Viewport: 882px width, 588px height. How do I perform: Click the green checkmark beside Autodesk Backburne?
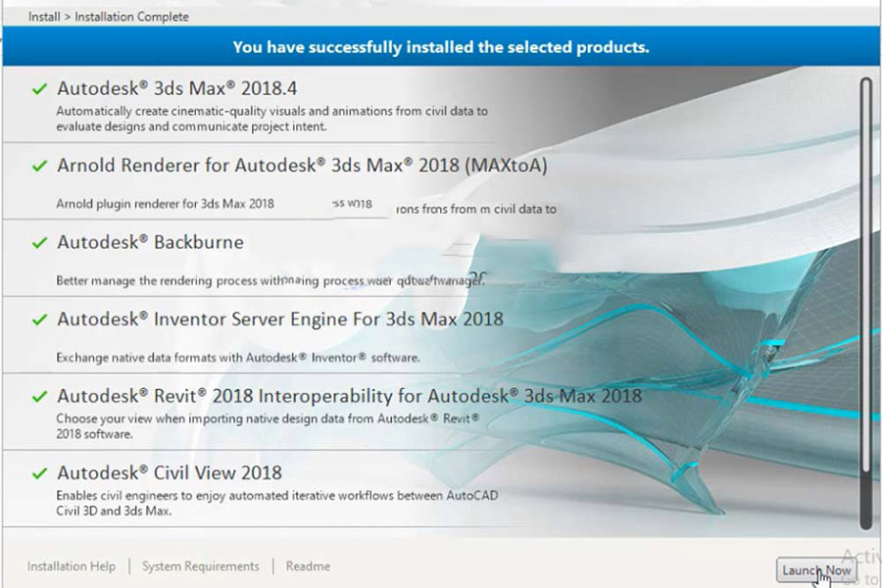(39, 243)
